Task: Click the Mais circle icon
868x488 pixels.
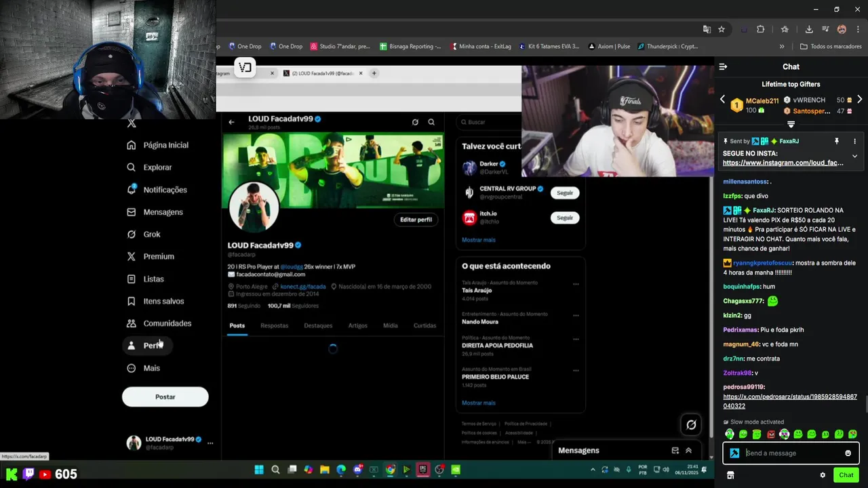Action: 132,368
